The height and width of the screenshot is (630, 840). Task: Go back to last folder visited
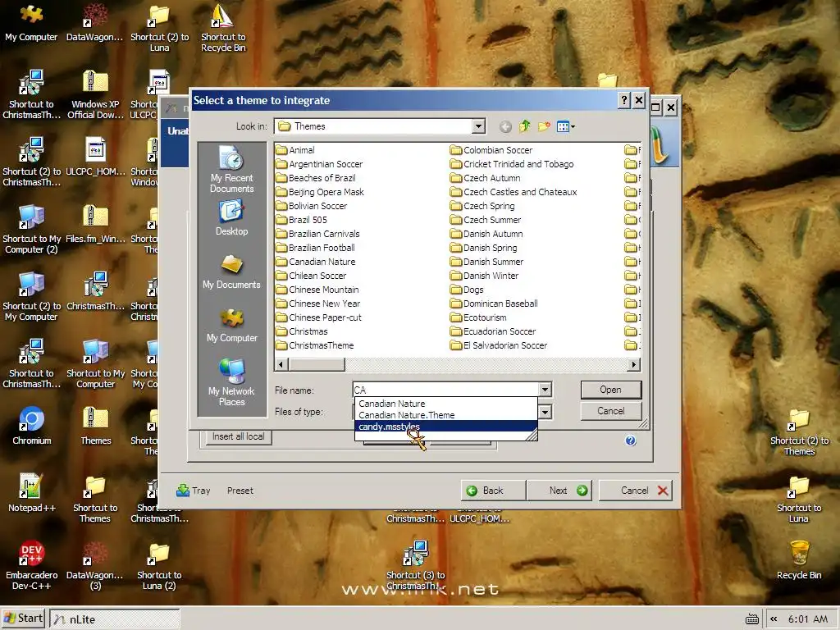(x=505, y=126)
